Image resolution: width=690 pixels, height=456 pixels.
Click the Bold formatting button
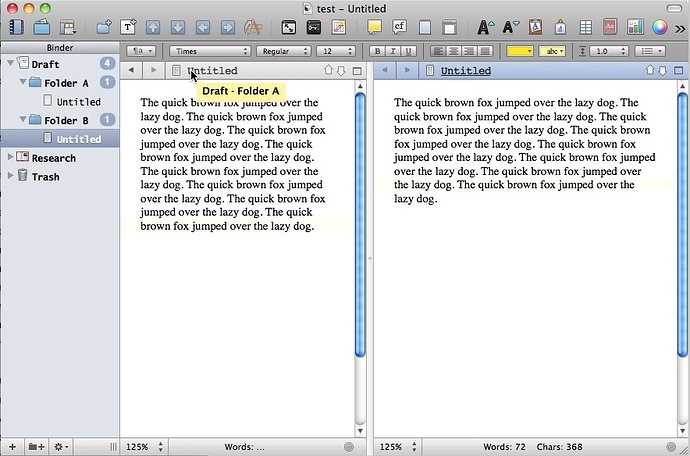(x=377, y=51)
